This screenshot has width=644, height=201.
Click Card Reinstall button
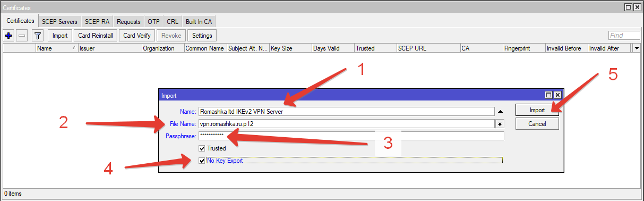(96, 36)
